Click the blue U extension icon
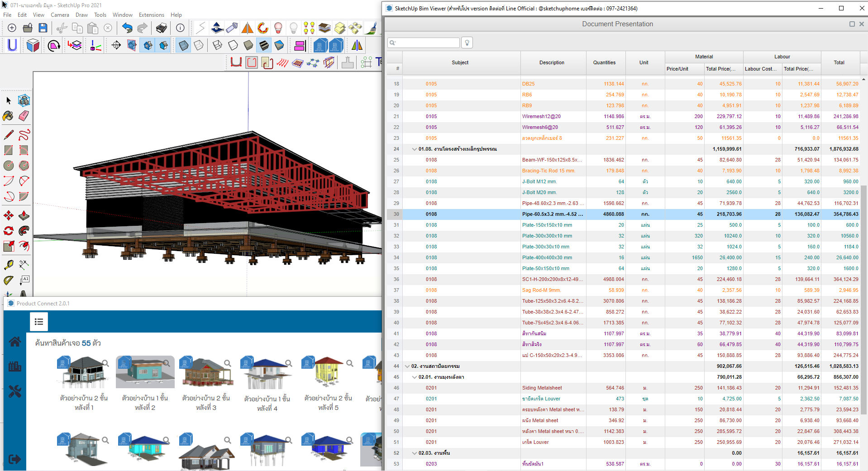This screenshot has width=868, height=471. pos(12,45)
